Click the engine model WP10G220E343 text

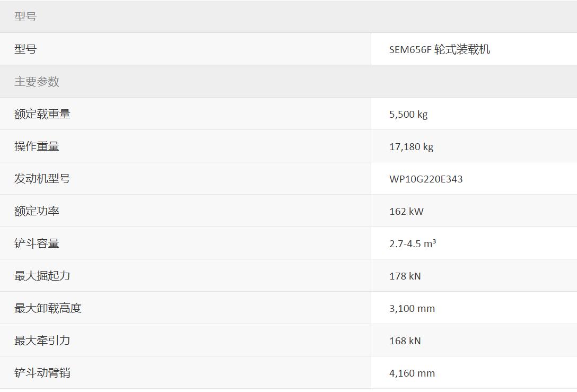tap(426, 179)
